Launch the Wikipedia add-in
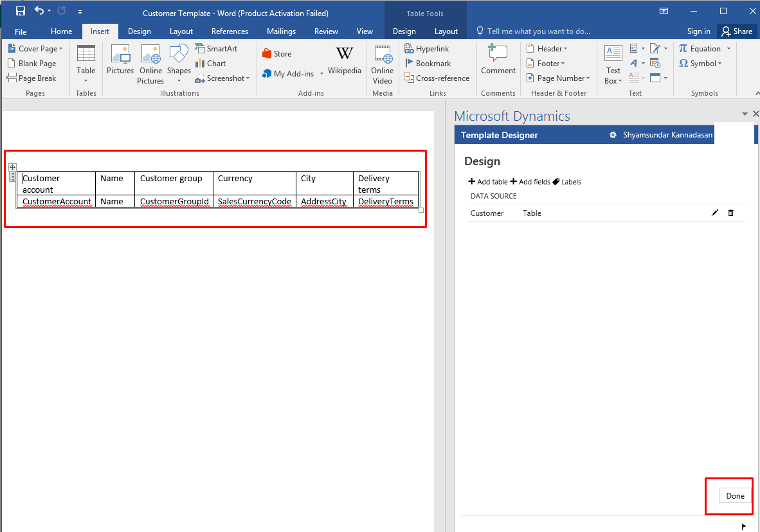The height and width of the screenshot is (532, 760). coord(345,60)
